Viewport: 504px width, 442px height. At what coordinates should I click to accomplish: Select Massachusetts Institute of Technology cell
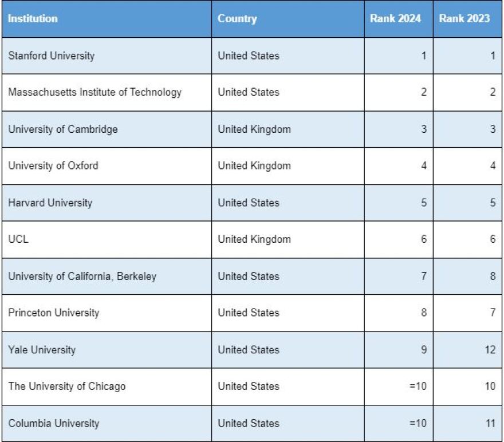click(94, 92)
